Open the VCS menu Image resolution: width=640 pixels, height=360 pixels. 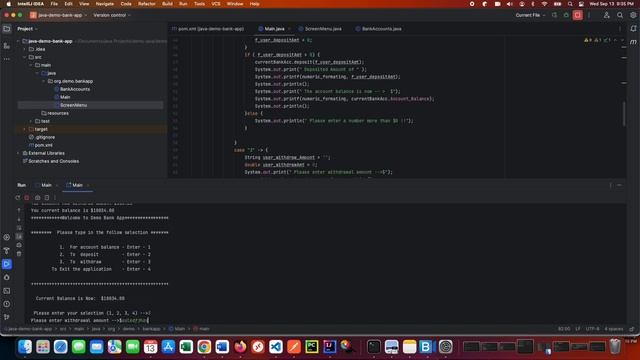(216, 4)
